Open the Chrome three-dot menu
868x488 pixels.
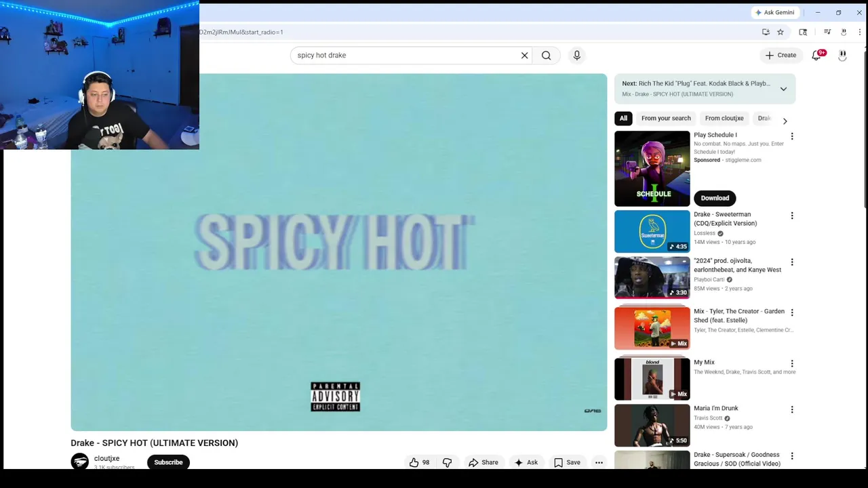click(x=861, y=32)
